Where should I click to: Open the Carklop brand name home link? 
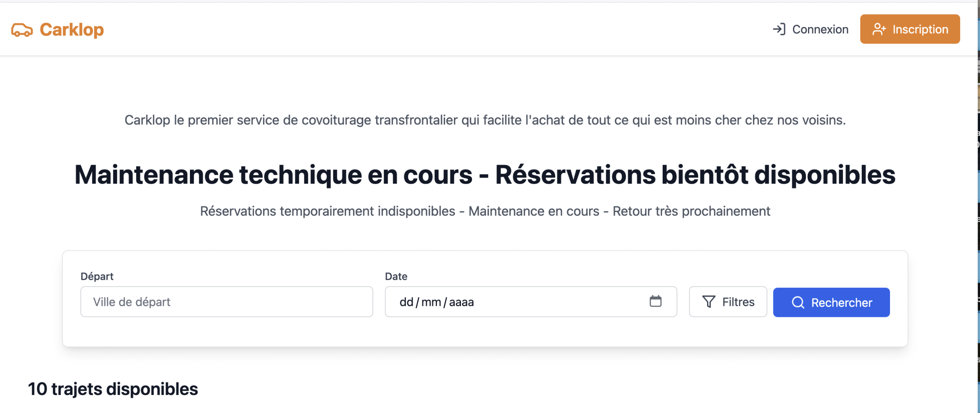pos(72,30)
